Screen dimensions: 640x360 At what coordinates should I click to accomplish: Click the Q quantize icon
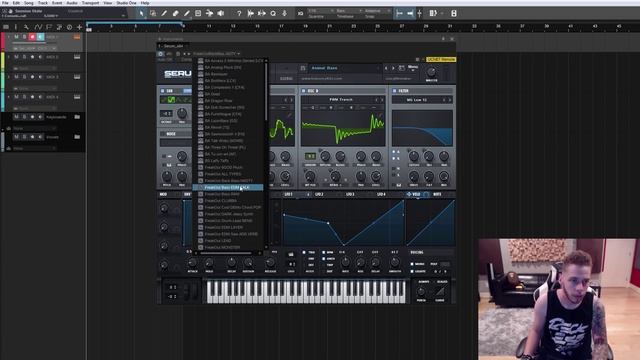(x=273, y=13)
